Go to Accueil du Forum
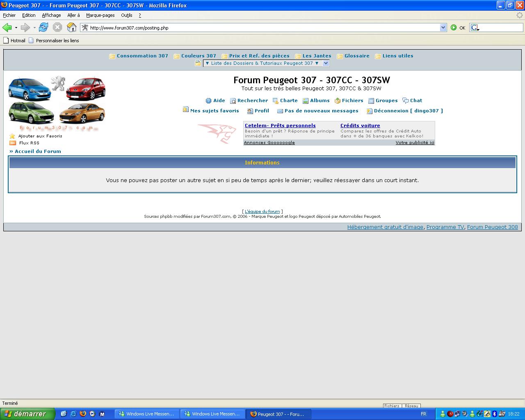The width and height of the screenshot is (525, 420). click(38, 151)
